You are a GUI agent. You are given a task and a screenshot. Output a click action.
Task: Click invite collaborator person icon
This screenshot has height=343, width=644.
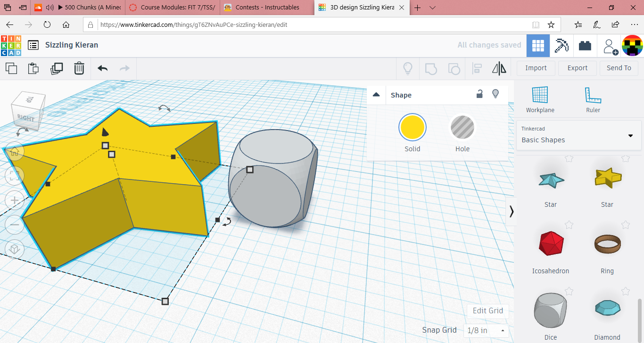coord(610,46)
